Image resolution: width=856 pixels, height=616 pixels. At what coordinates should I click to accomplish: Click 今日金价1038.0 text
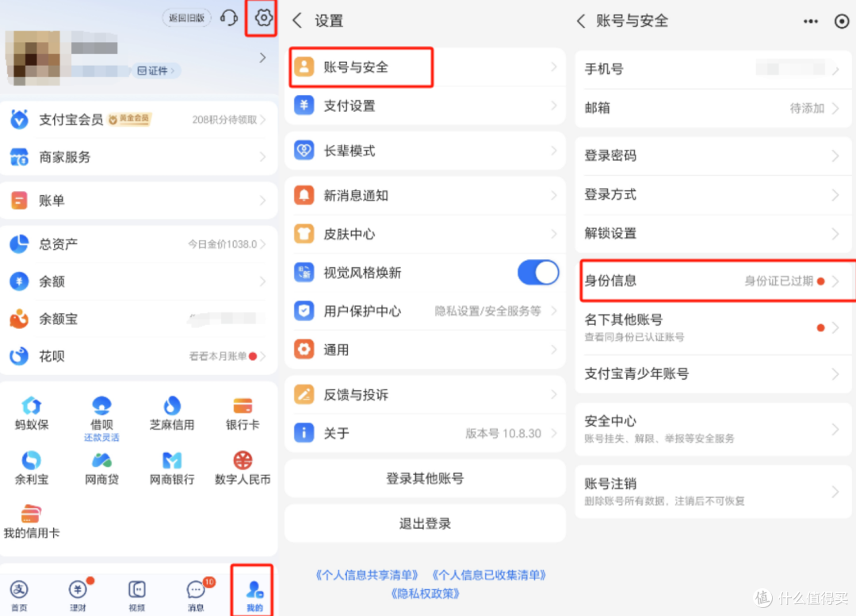pos(222,244)
